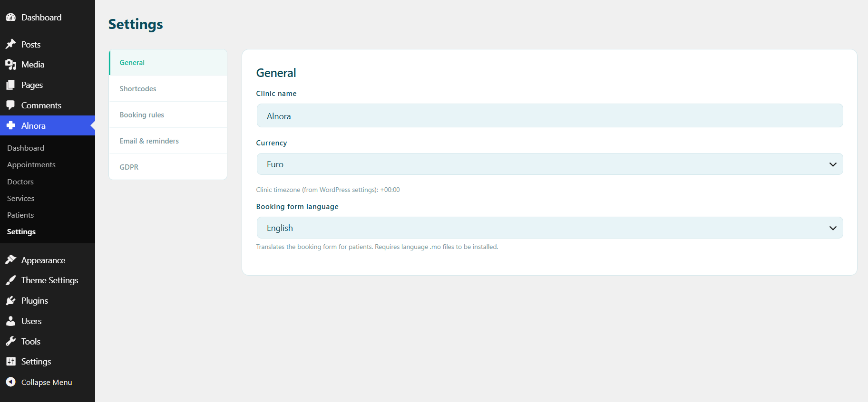Click the Clinic name input field

(550, 115)
